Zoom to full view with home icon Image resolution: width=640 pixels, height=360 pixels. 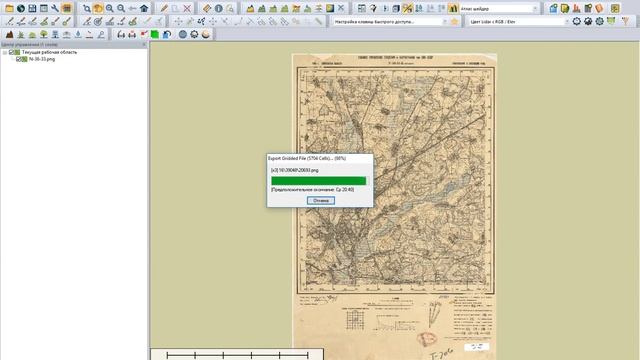144,8
